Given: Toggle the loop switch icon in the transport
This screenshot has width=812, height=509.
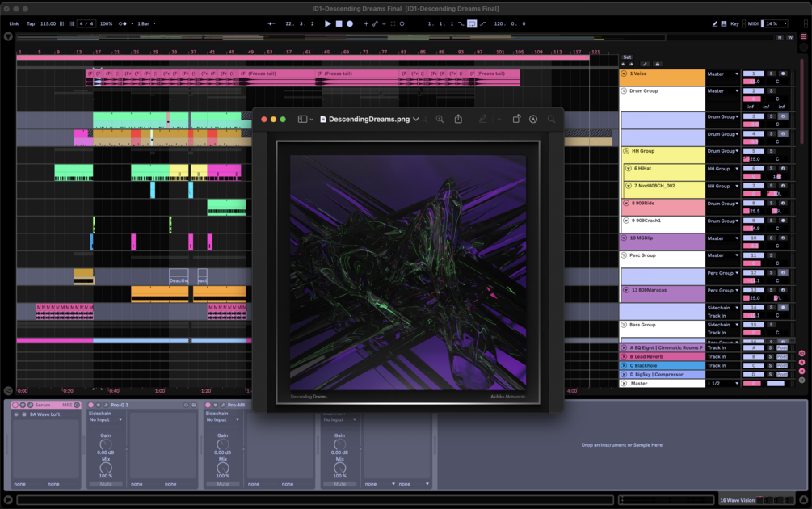Looking at the screenshot, I should [x=472, y=24].
